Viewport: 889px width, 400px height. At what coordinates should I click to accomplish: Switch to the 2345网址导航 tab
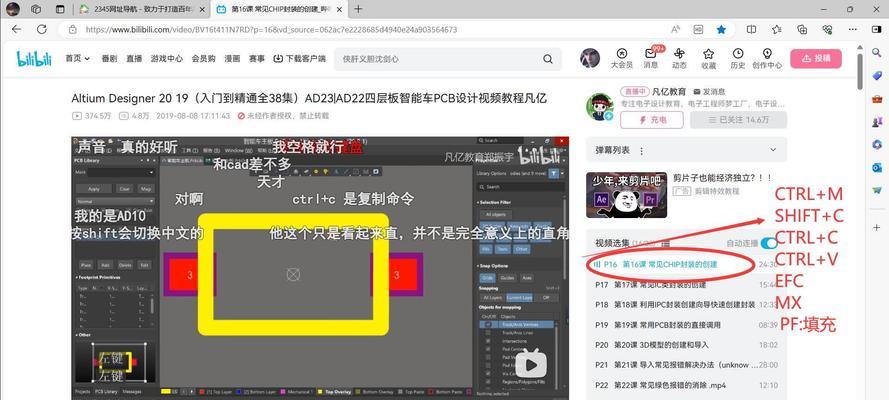click(142, 9)
